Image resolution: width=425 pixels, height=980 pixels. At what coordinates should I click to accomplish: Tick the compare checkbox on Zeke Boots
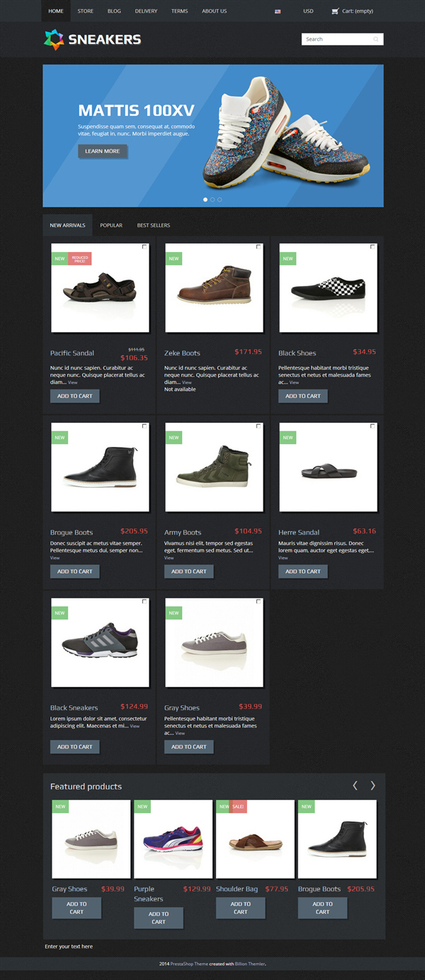click(x=259, y=246)
